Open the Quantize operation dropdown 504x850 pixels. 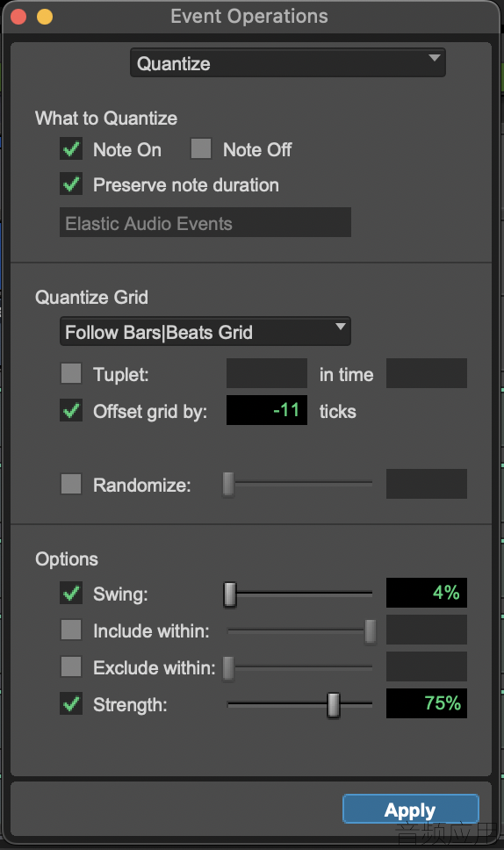(288, 63)
